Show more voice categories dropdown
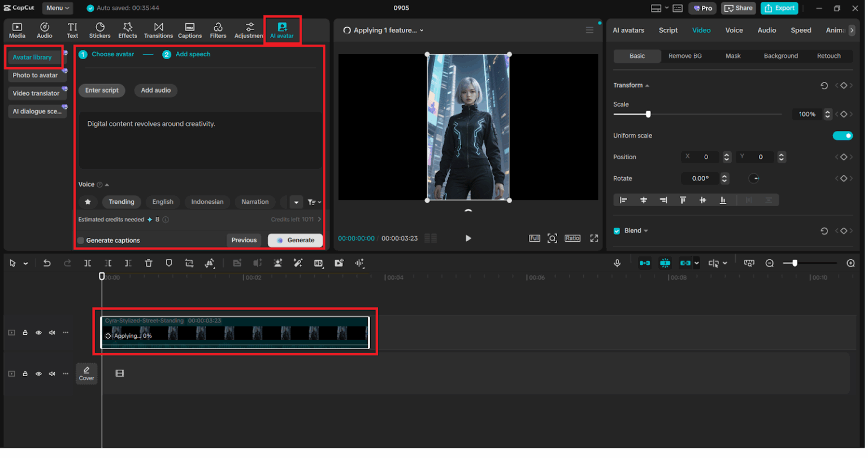Image resolution: width=868 pixels, height=458 pixels. point(297,203)
